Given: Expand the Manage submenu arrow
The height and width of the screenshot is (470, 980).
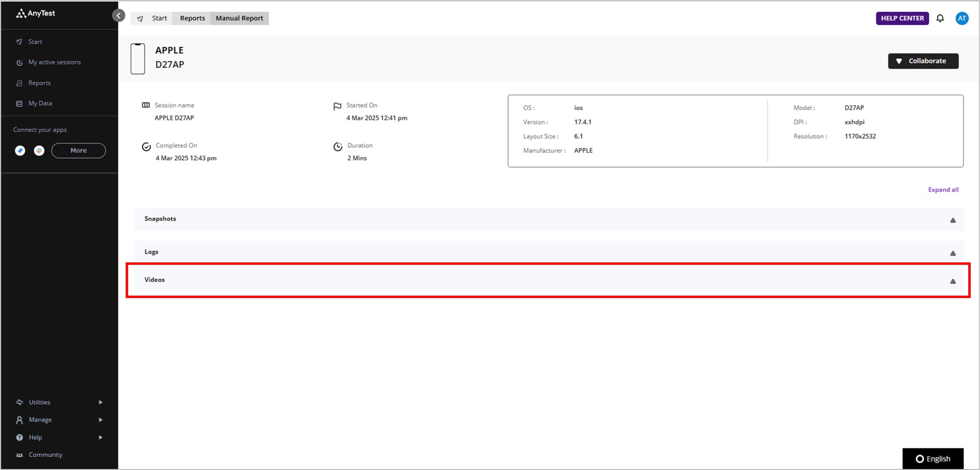Looking at the screenshot, I should tap(100, 420).
